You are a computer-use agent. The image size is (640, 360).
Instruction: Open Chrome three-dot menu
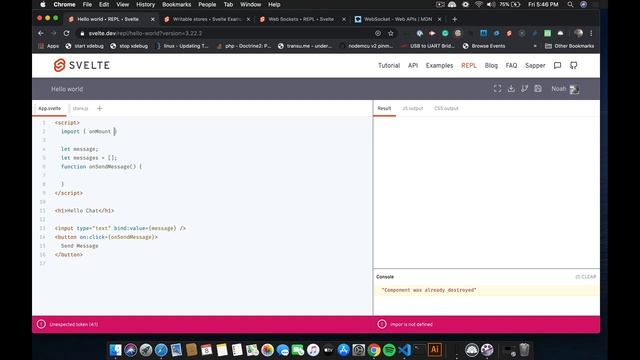(591, 33)
